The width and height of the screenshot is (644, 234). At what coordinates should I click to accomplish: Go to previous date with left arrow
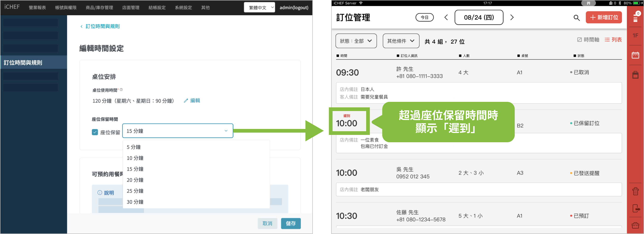446,17
